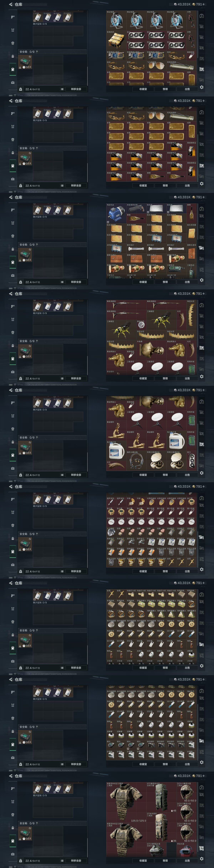Open 收藏室 below the 鱼子酱 inventory
Viewport: 214px width, 868px height.
coord(143,571)
